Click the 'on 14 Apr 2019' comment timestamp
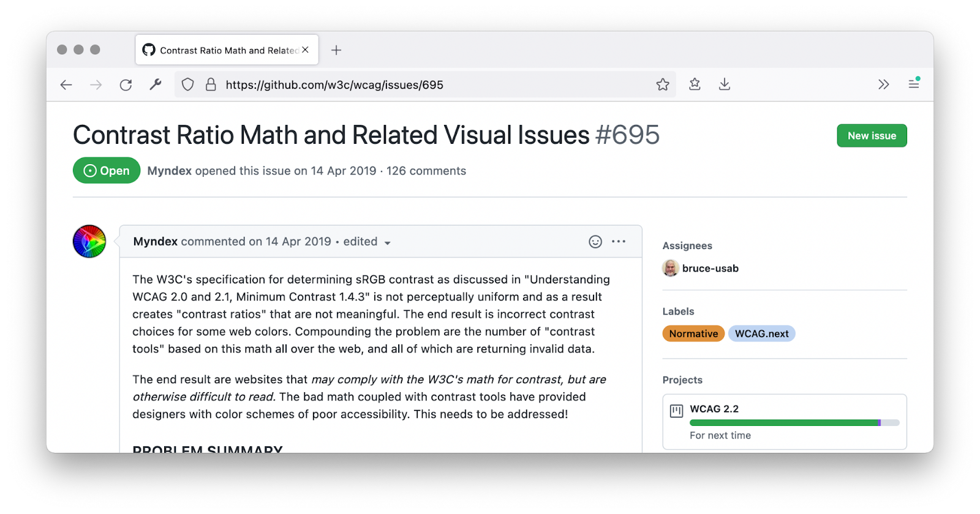The image size is (980, 514). tap(290, 242)
